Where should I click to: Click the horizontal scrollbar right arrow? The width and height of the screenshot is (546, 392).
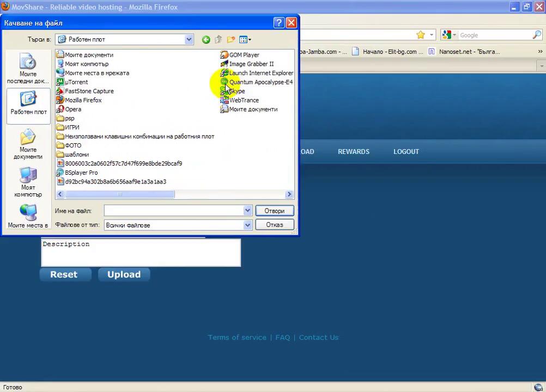pyautogui.click(x=289, y=194)
